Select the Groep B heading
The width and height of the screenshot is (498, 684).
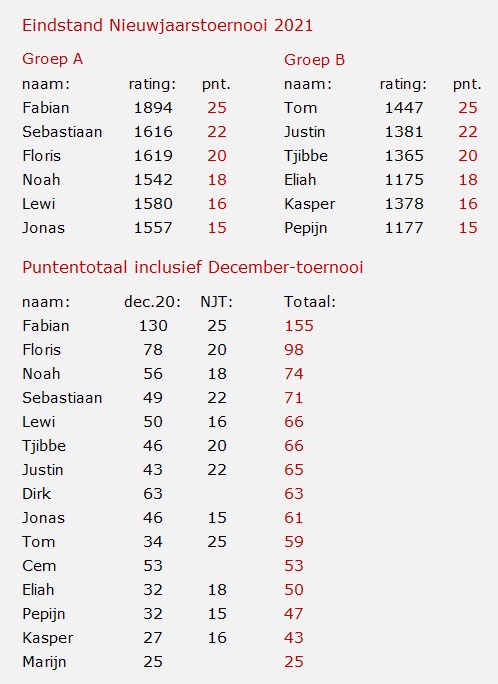(314, 59)
